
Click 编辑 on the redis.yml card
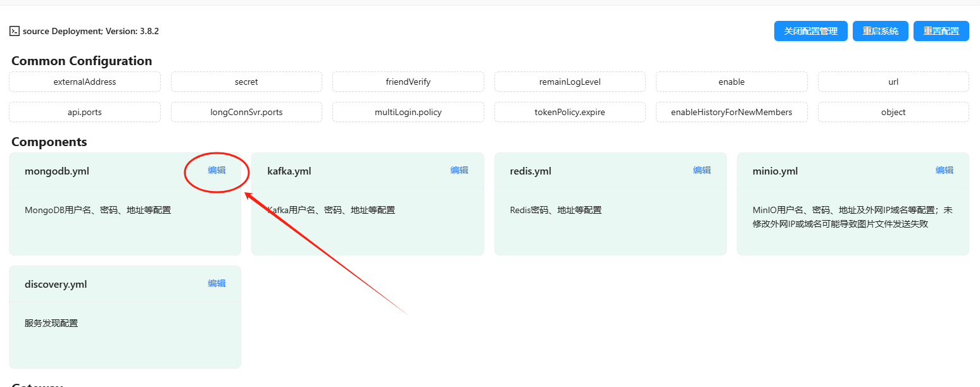click(701, 170)
